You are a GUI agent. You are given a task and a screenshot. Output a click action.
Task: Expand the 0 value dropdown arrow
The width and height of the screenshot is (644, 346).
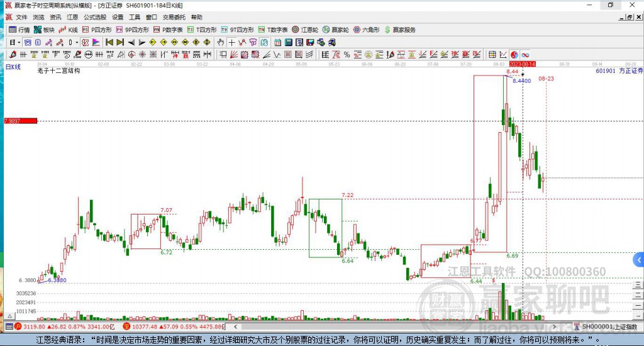pos(76,42)
